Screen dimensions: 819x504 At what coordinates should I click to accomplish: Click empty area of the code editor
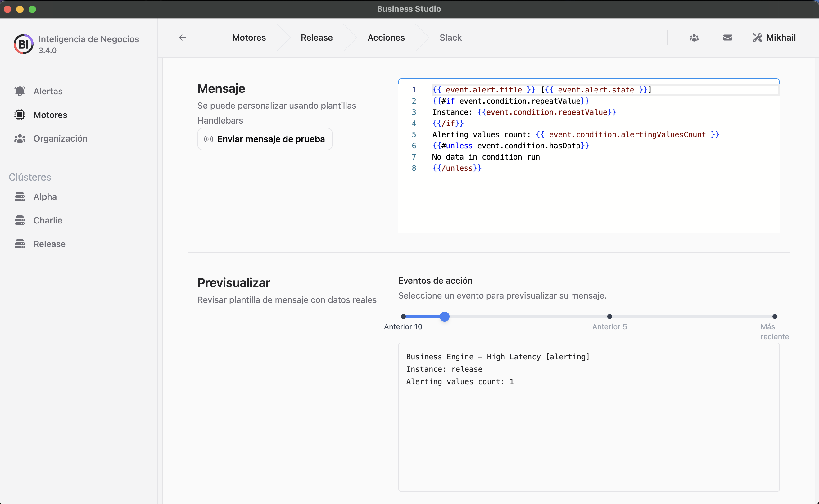click(589, 203)
